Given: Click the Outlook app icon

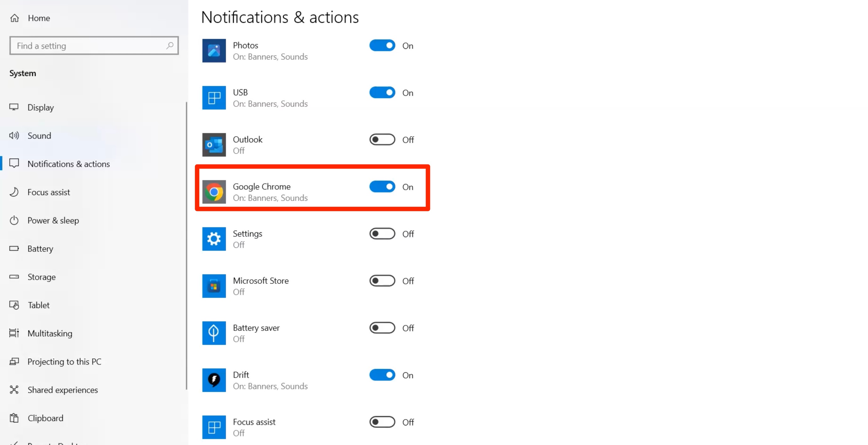Looking at the screenshot, I should pyautogui.click(x=214, y=145).
